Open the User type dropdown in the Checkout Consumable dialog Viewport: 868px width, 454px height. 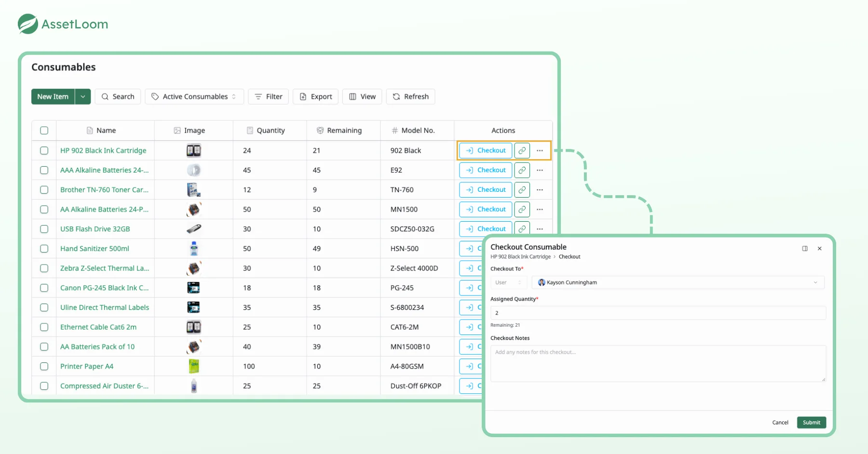tap(509, 282)
